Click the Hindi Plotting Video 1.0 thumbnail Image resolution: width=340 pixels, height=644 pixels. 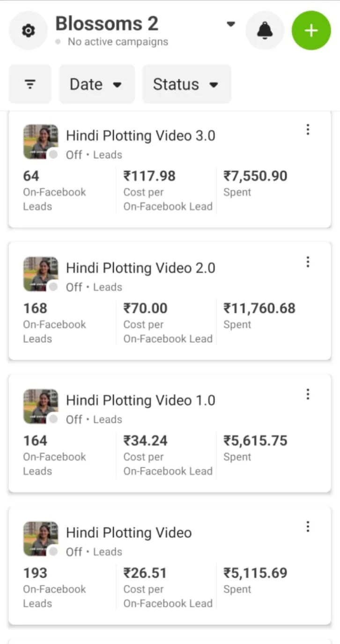tap(41, 406)
